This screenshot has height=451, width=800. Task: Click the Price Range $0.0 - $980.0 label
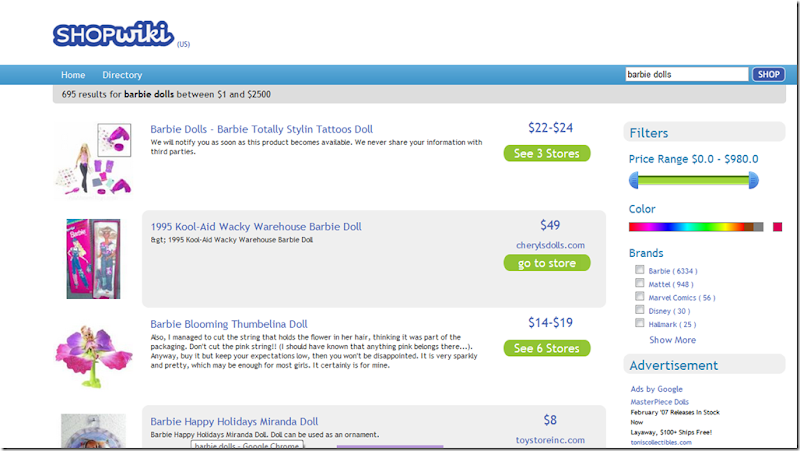click(x=693, y=159)
